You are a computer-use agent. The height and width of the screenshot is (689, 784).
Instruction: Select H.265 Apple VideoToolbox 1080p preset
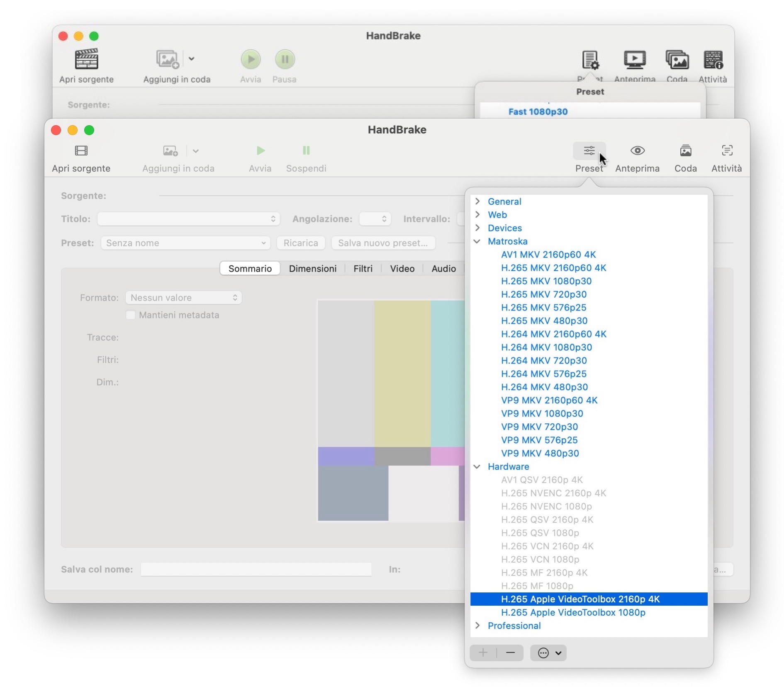click(573, 612)
